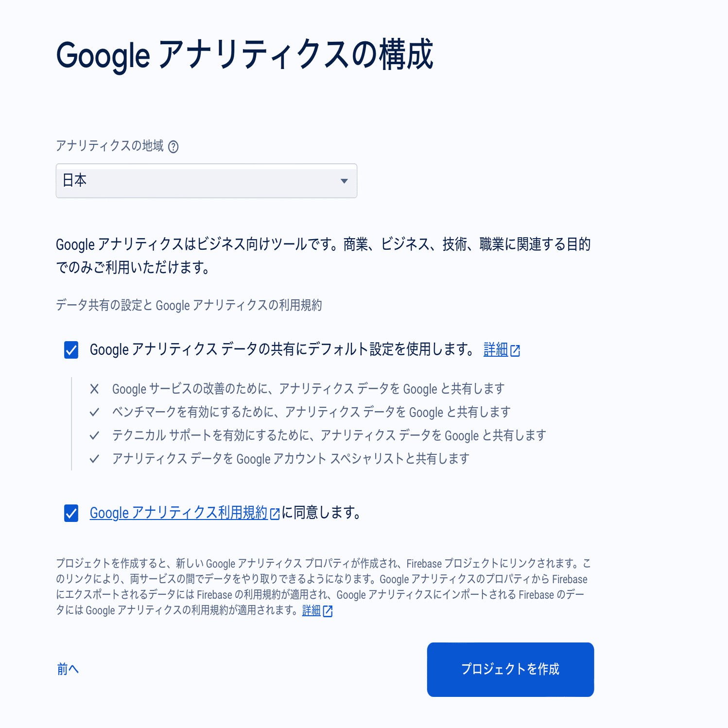Go back with the 前へ button
This screenshot has height=728, width=728.
[68, 669]
